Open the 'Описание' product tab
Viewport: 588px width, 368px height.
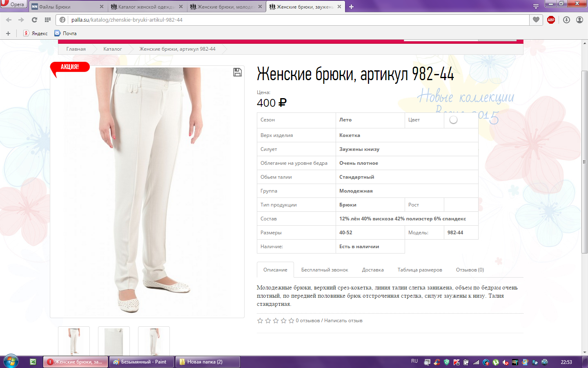[275, 270]
